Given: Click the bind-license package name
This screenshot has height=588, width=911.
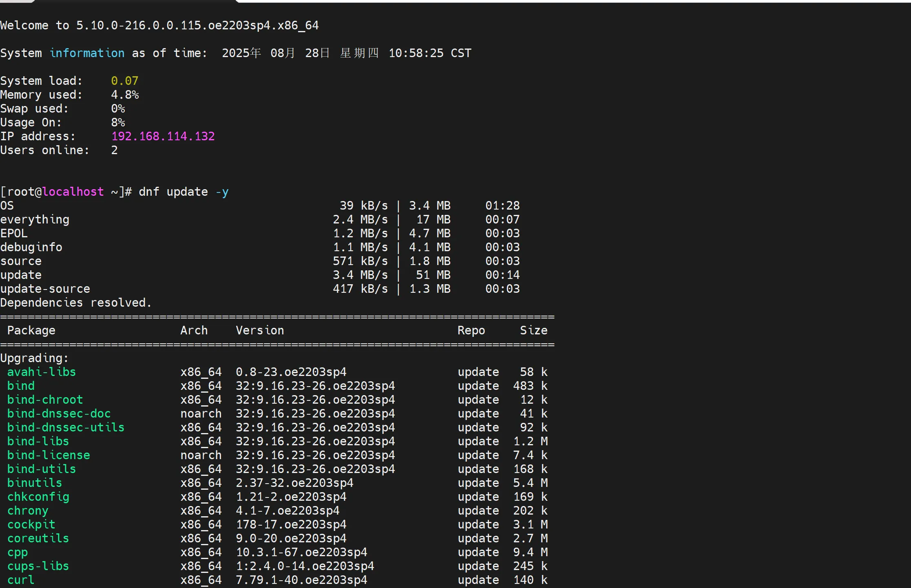Looking at the screenshot, I should tap(49, 455).
